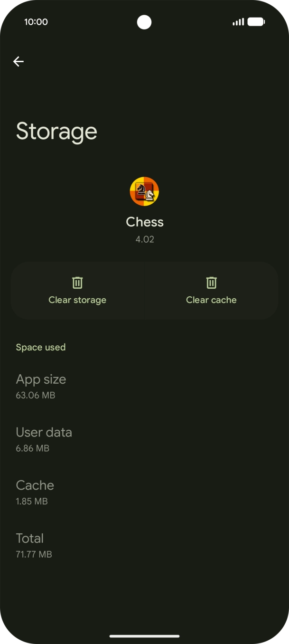Tap the Chess app icon
Viewport: 289px width, 644px height.
tap(144, 192)
